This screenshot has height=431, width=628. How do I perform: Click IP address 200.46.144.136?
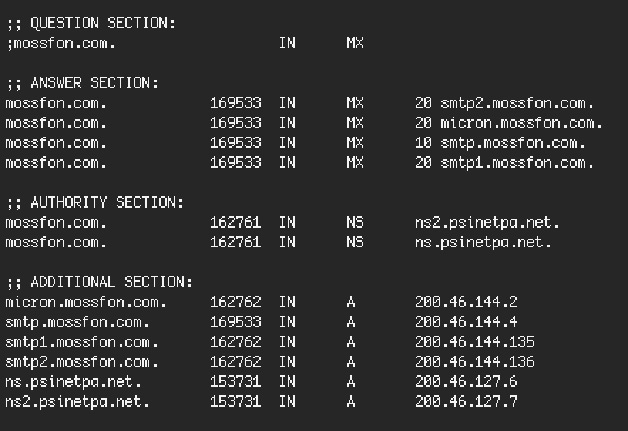click(475, 362)
